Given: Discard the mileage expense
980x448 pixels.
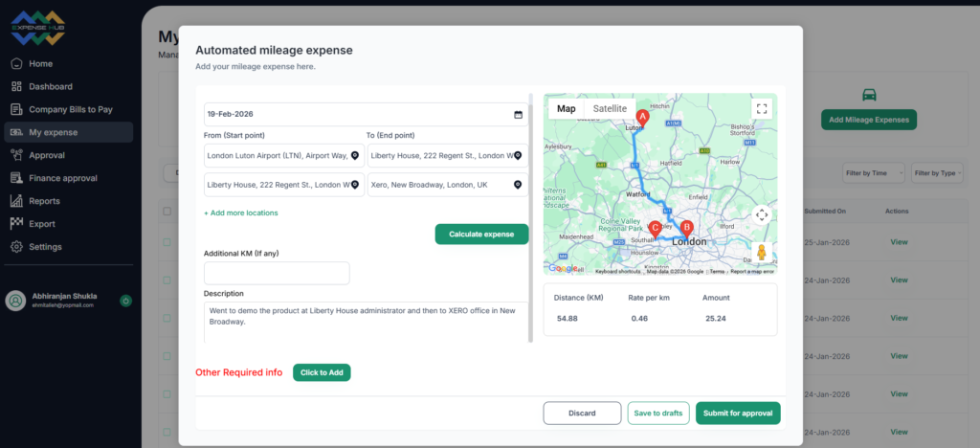Looking at the screenshot, I should coord(582,413).
